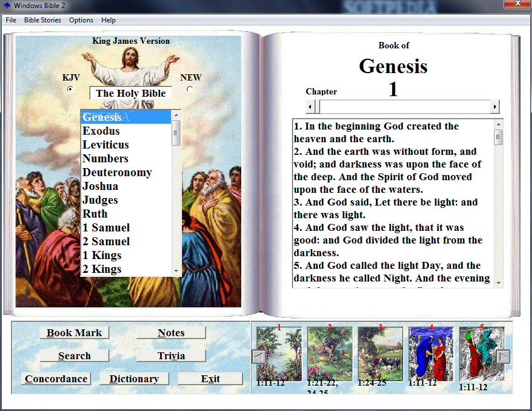Image resolution: width=532 pixels, height=411 pixels.
Task: Click the Exit button
Action: 210,379
